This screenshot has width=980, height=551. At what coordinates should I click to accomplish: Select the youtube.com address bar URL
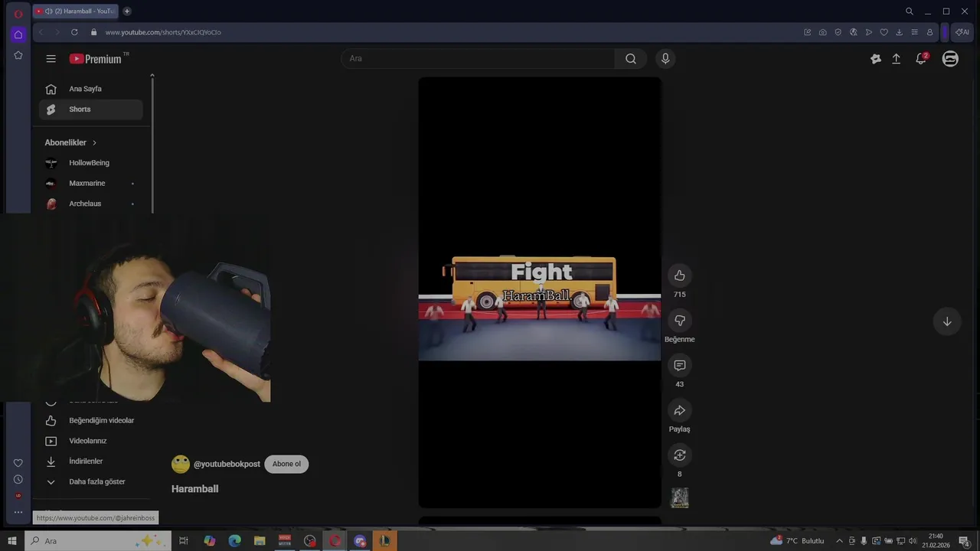pos(163,32)
